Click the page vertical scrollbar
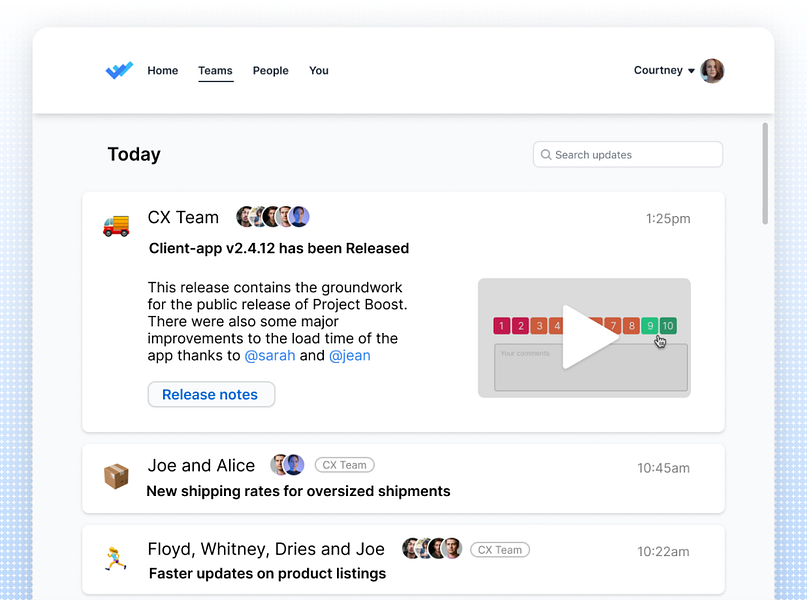The width and height of the screenshot is (807, 600). 765,173
